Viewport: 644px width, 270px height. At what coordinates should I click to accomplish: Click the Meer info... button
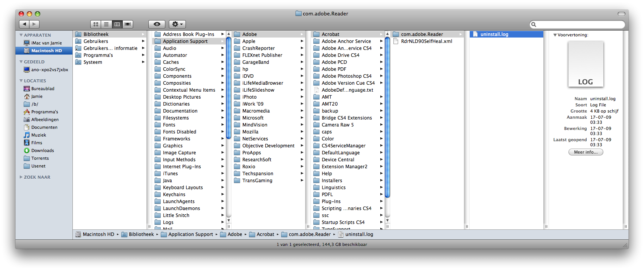pyautogui.click(x=586, y=152)
